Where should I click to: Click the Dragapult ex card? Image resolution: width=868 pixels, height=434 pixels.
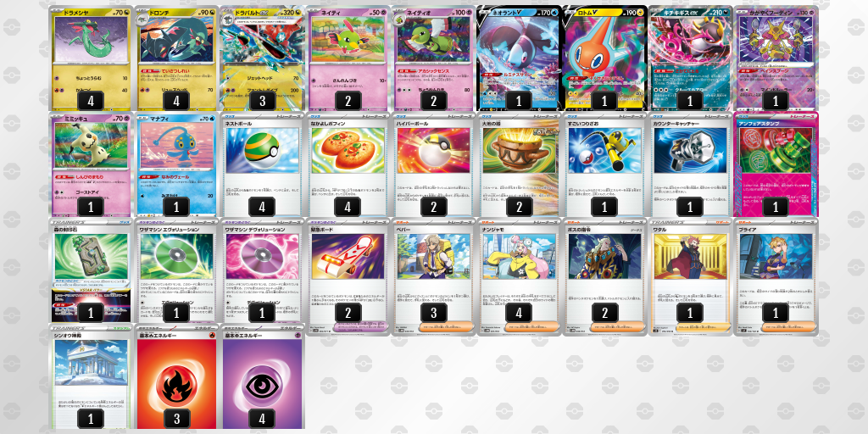pyautogui.click(x=263, y=58)
